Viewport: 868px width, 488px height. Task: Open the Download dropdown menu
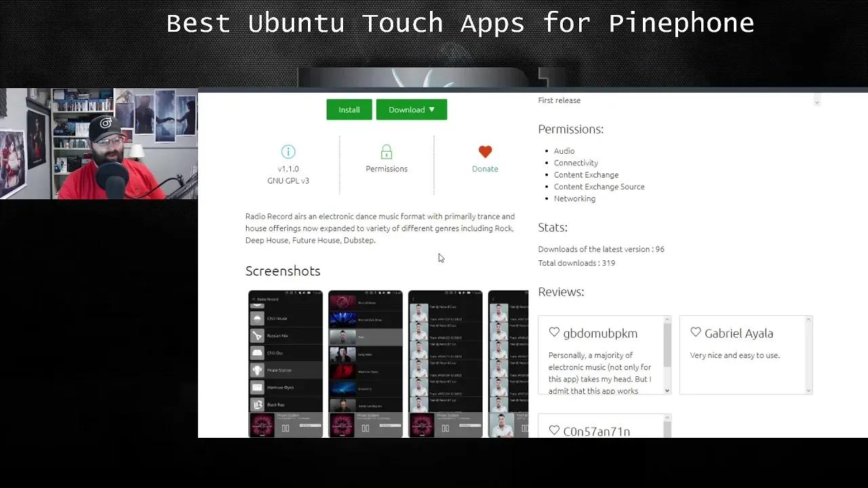coord(412,109)
